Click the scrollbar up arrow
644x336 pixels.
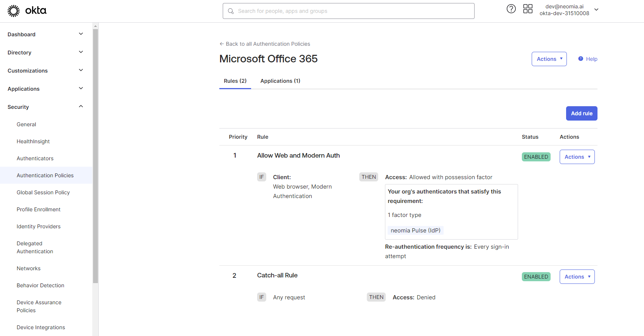(x=95, y=26)
